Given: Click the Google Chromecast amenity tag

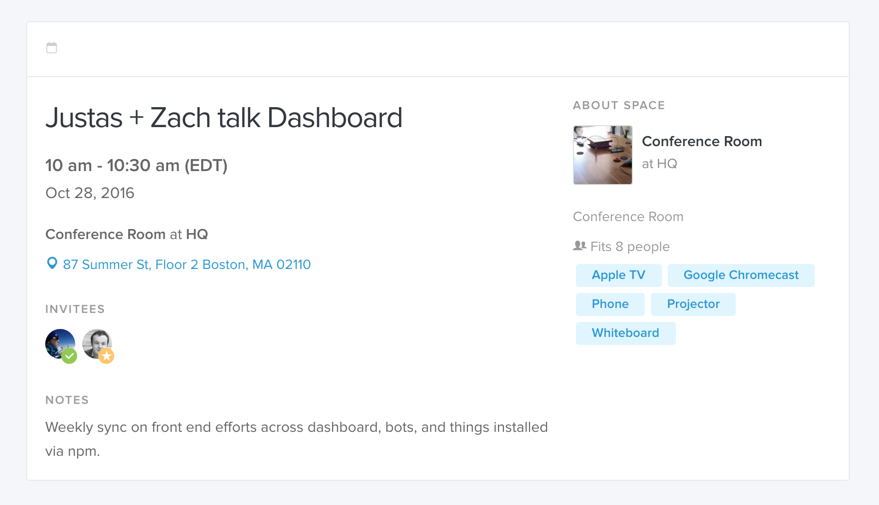Looking at the screenshot, I should (741, 275).
